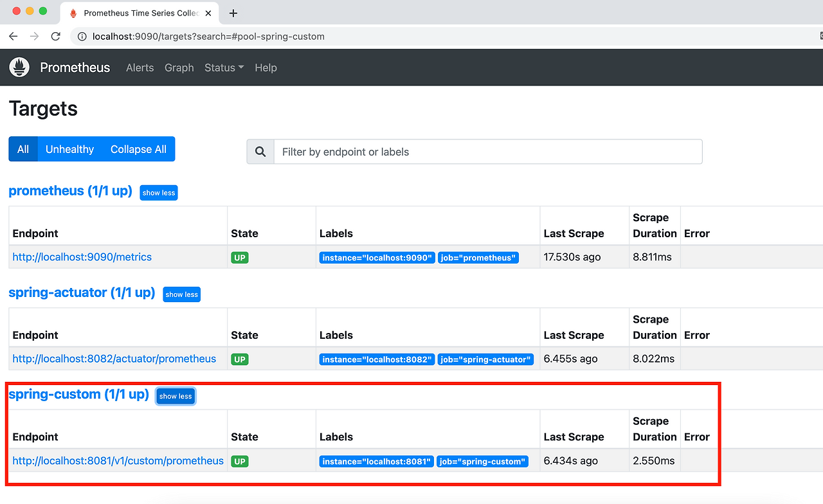Expand the Status dropdown menu

click(x=224, y=67)
